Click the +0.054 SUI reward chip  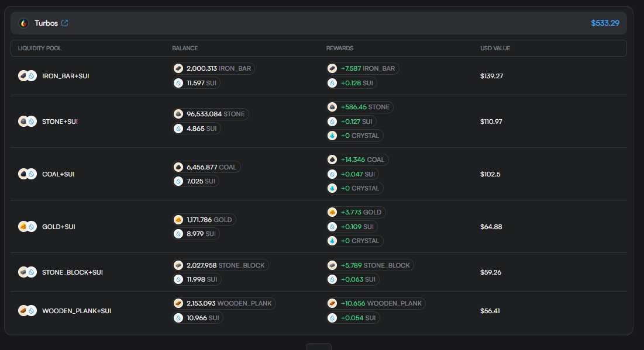point(353,318)
